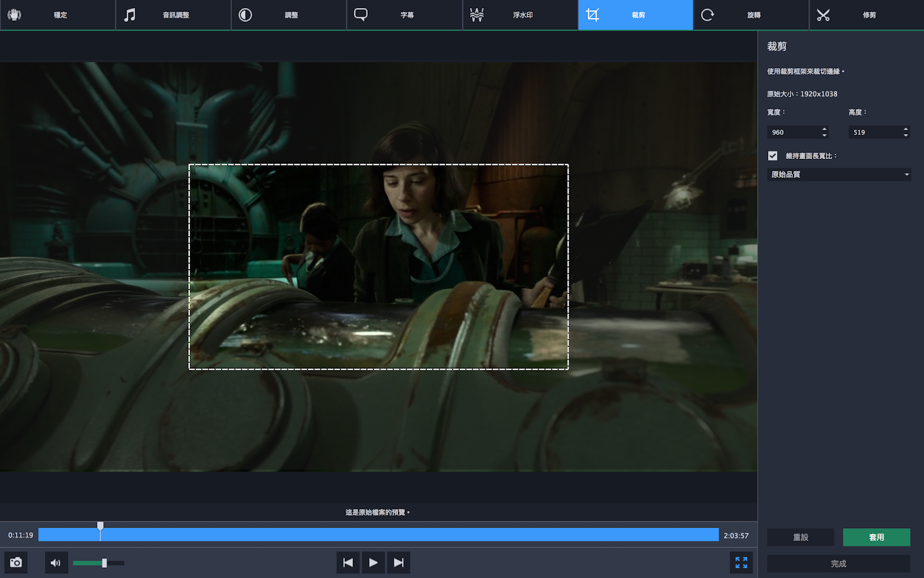Screen dimensions: 924x578
Task: Click the 這是原始檔案的預覽 notice text
Action: point(378,512)
